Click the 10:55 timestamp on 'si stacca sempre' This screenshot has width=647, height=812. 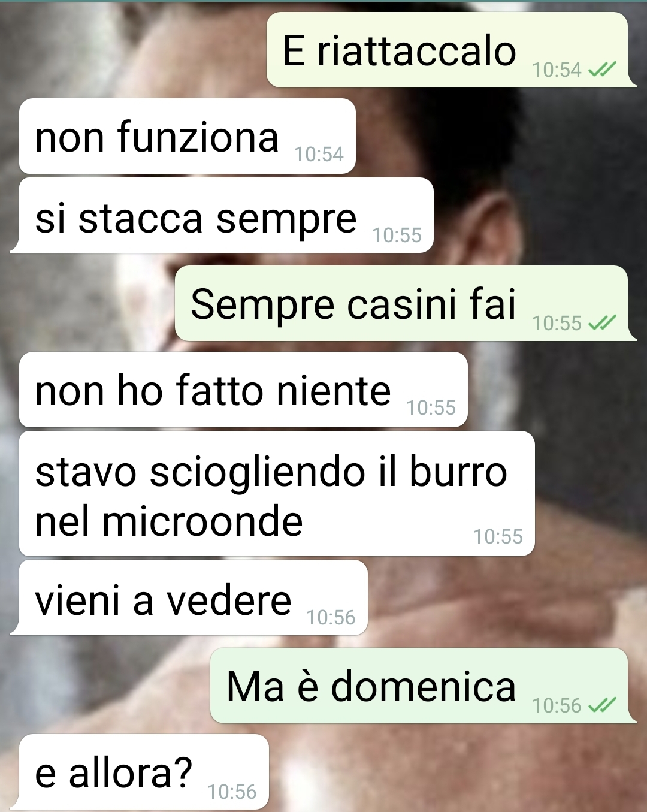tap(397, 235)
